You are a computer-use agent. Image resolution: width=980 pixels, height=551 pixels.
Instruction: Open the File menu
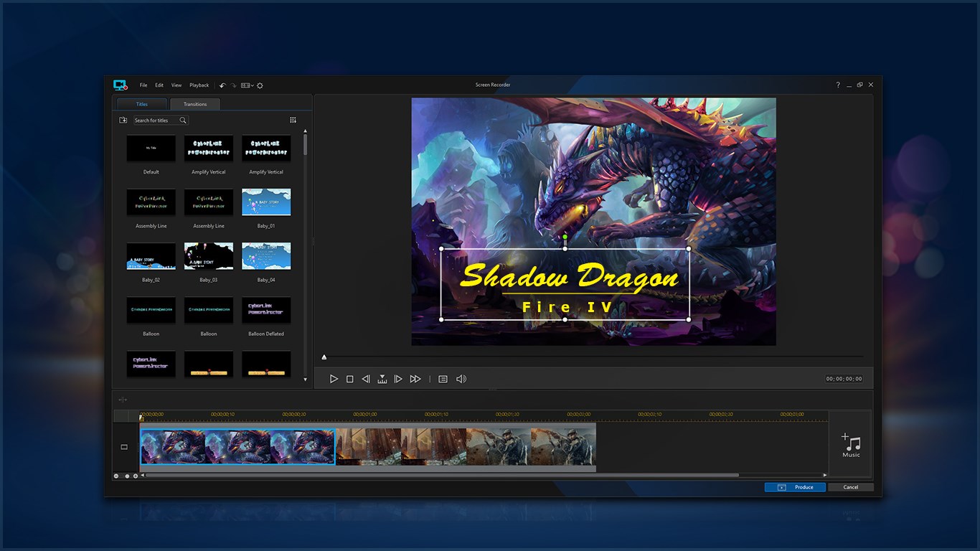tap(143, 85)
